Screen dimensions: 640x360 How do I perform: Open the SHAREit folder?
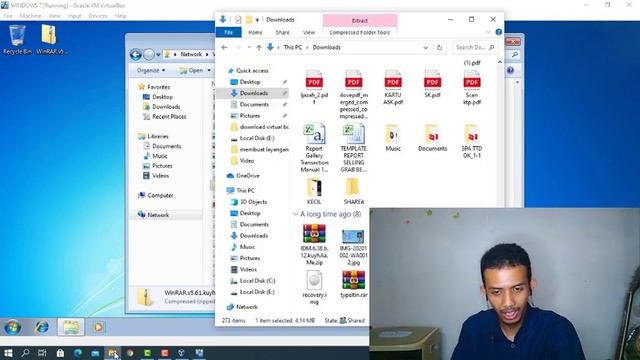pyautogui.click(x=353, y=191)
